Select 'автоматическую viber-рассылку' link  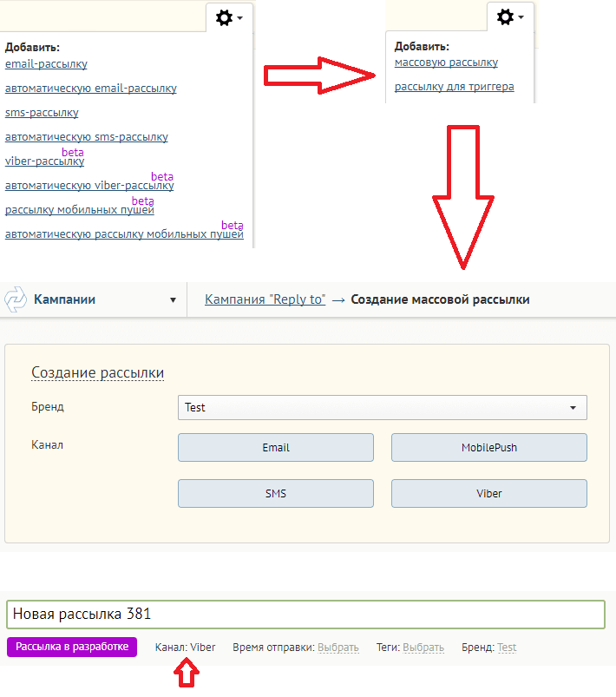point(89,186)
